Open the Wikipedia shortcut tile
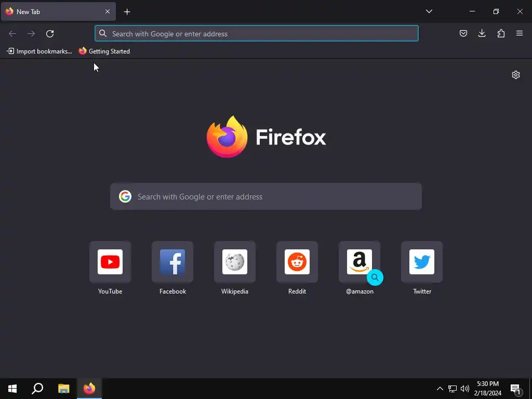Screen dimensions: 532x399 click(x=235, y=262)
